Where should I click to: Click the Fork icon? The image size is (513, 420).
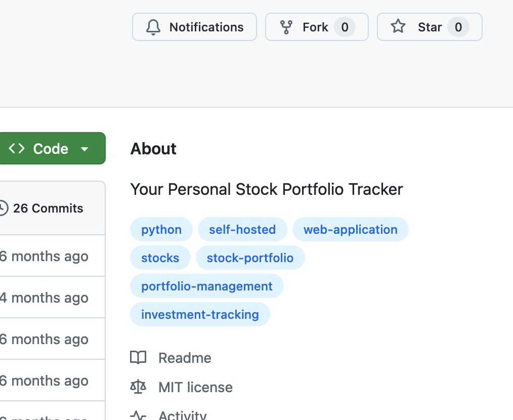point(286,27)
